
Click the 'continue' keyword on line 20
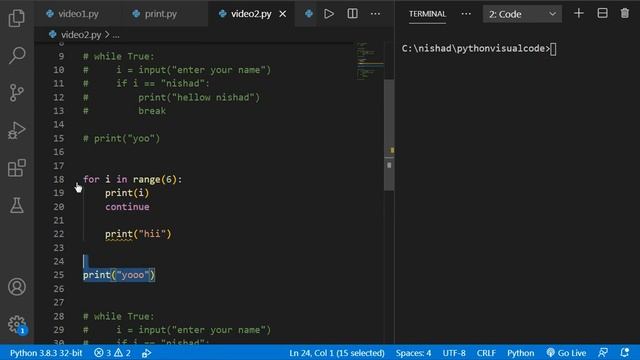(x=127, y=207)
